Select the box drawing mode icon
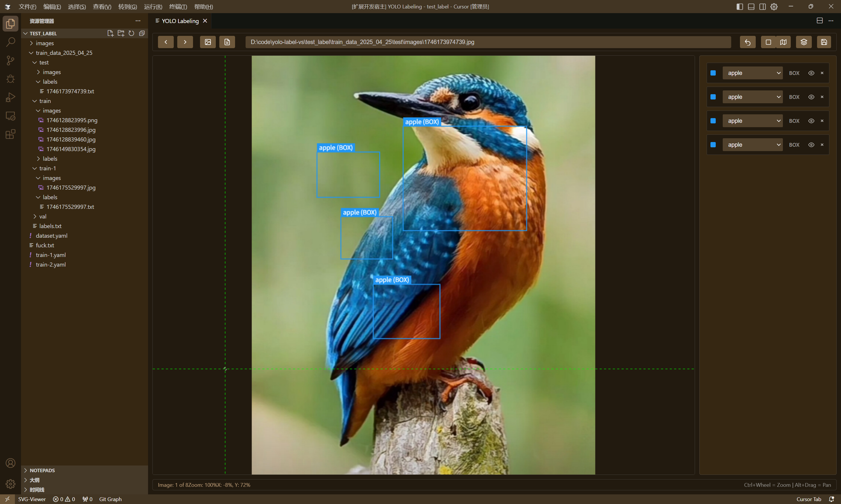 coord(768,42)
